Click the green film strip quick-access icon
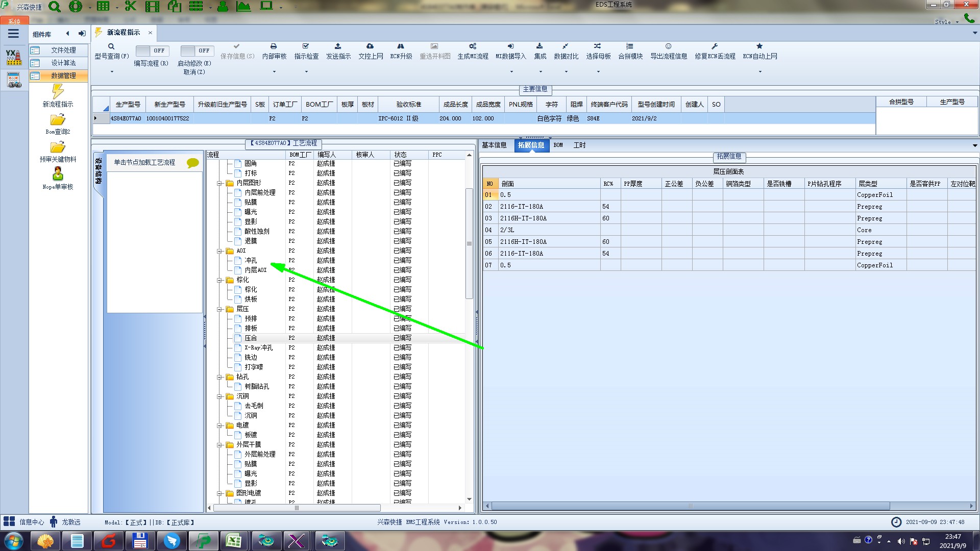 [152, 7]
